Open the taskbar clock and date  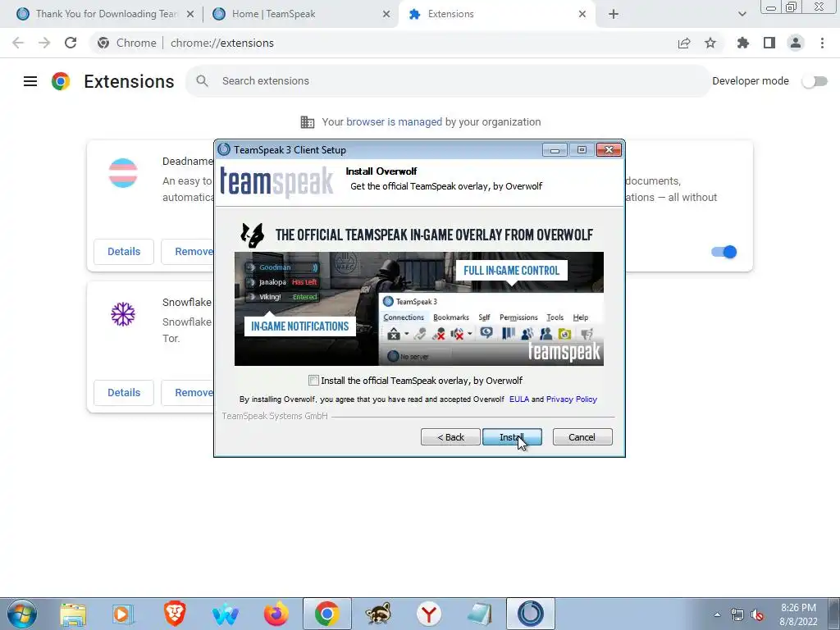coord(798,614)
